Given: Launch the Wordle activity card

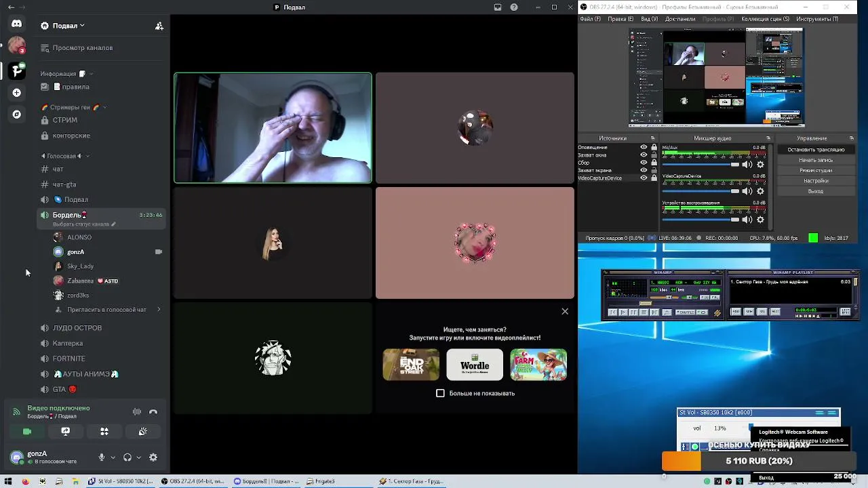Looking at the screenshot, I should (x=475, y=365).
